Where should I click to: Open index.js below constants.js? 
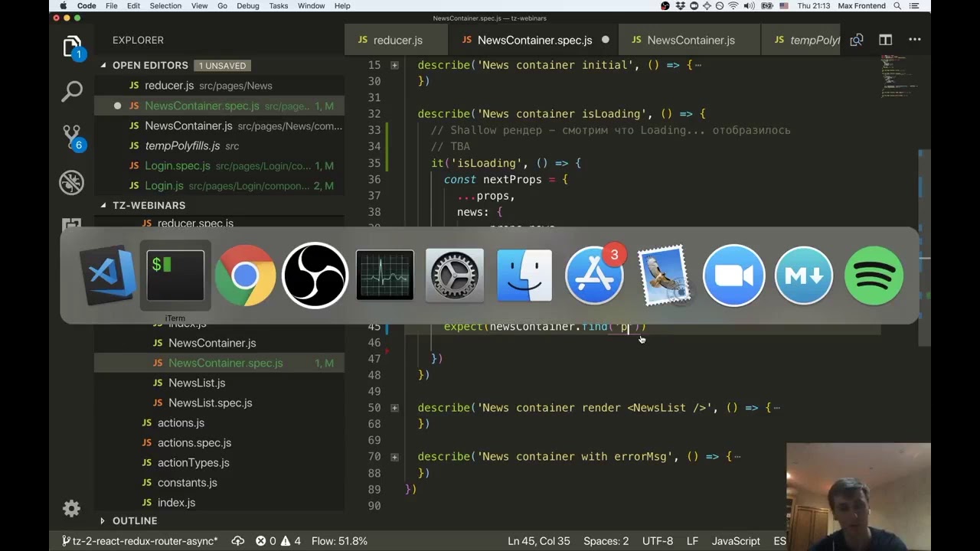[219, 502]
